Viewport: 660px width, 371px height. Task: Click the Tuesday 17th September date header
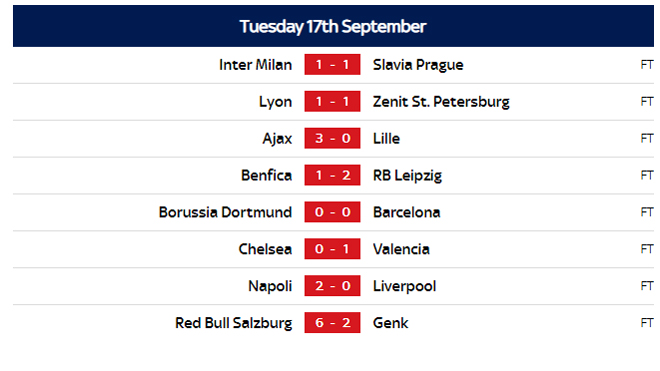[x=333, y=26]
